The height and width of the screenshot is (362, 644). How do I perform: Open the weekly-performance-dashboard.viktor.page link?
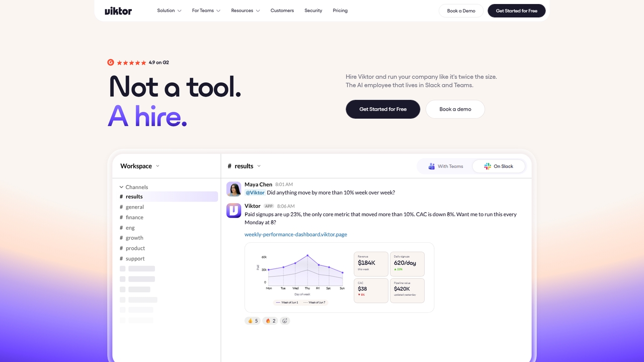click(x=296, y=234)
